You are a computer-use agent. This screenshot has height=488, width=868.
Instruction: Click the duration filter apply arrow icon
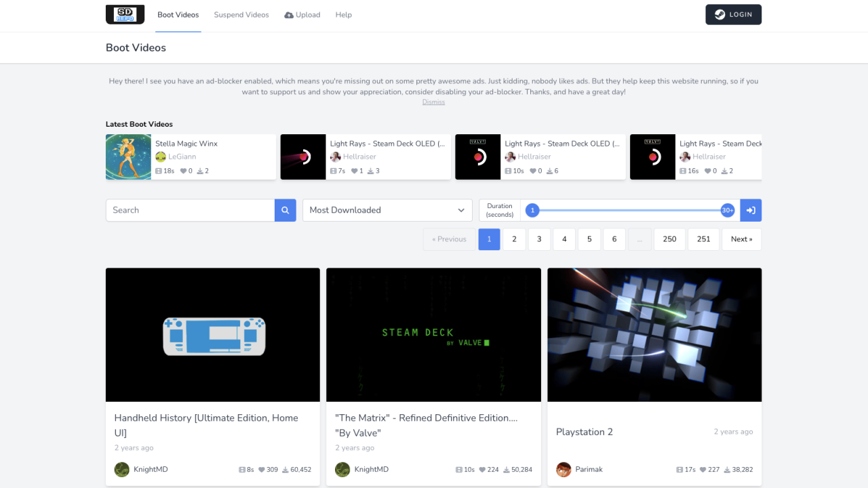pyautogui.click(x=751, y=210)
